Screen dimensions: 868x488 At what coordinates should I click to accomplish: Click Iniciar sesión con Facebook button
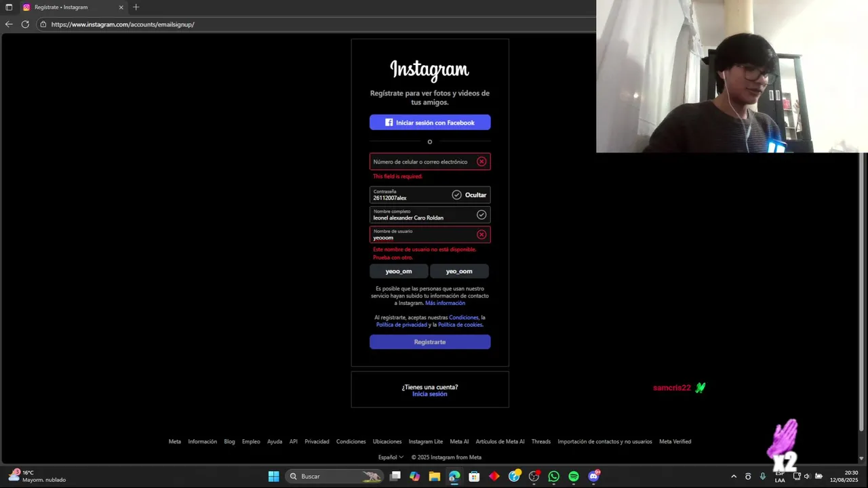pyautogui.click(x=430, y=123)
